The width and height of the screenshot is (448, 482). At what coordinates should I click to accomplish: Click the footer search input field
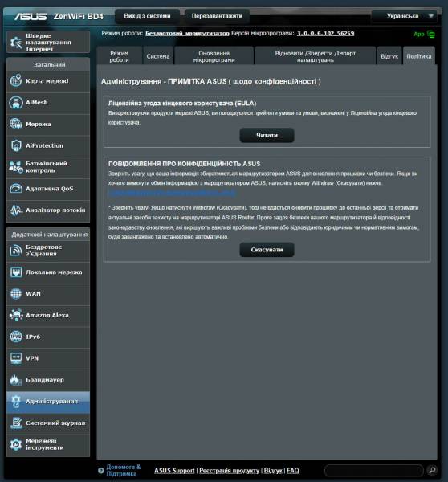tap(374, 470)
